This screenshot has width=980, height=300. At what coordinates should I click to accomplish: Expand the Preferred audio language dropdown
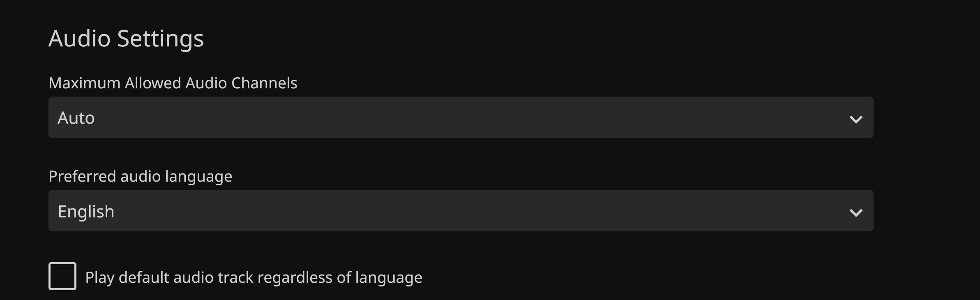tap(460, 211)
